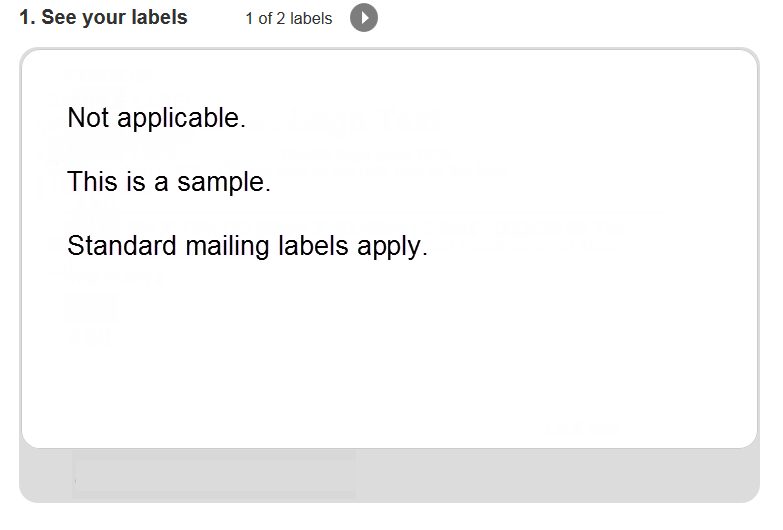Viewport: 783px width, 530px height.
Task: Click the "Not applicable." label line
Action: [x=157, y=118]
